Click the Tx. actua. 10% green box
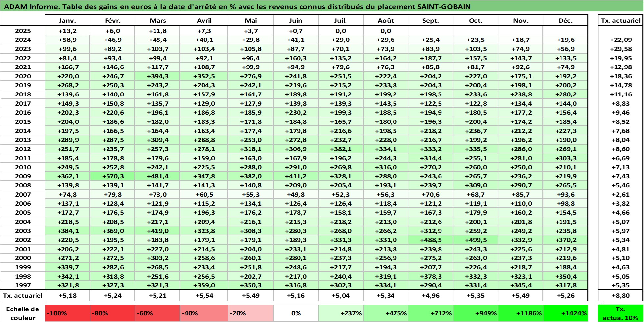 point(621,313)
